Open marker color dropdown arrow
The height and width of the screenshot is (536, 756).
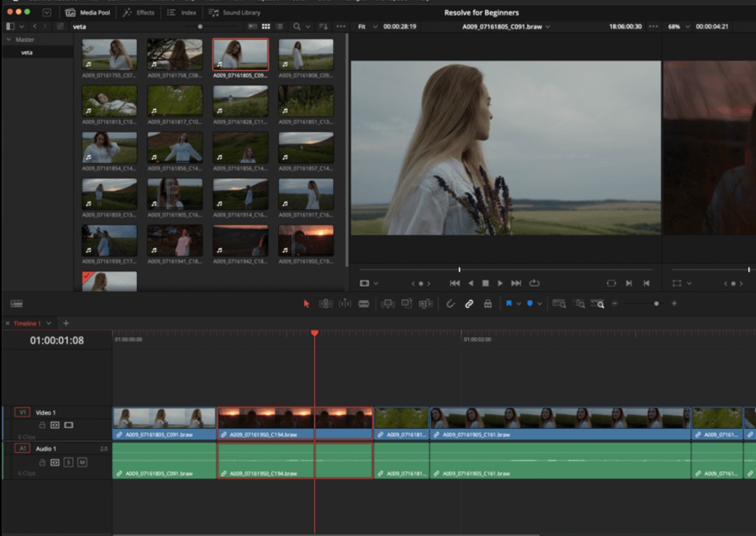pyautogui.click(x=540, y=304)
